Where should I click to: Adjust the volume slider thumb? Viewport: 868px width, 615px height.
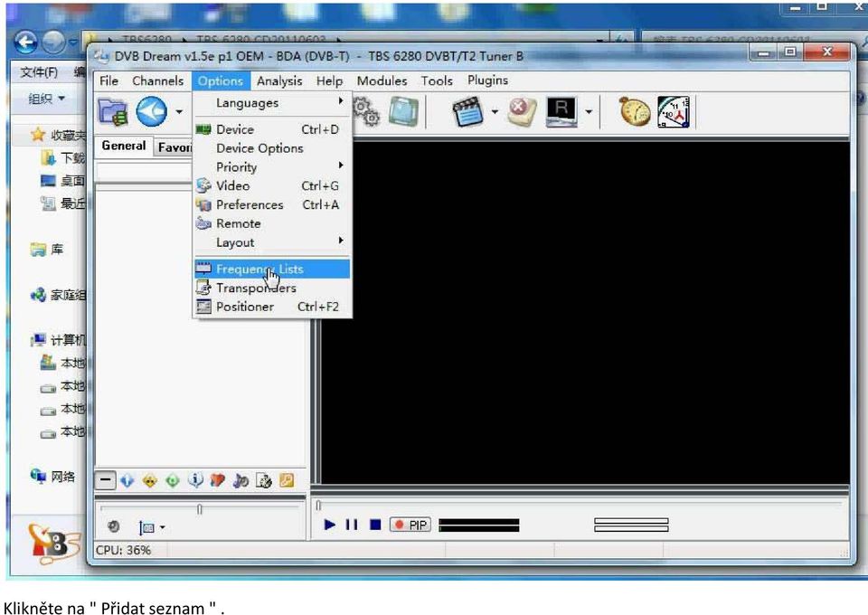199,508
